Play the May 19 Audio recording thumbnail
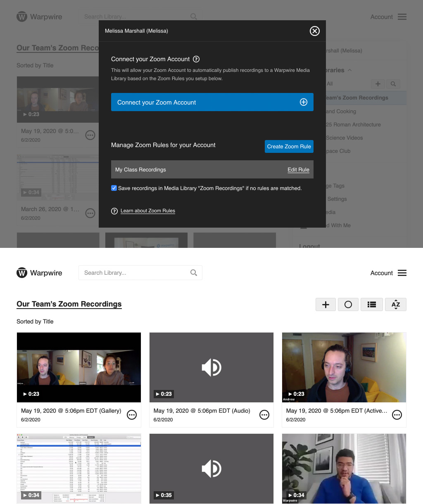The height and width of the screenshot is (504, 423). 211,367
